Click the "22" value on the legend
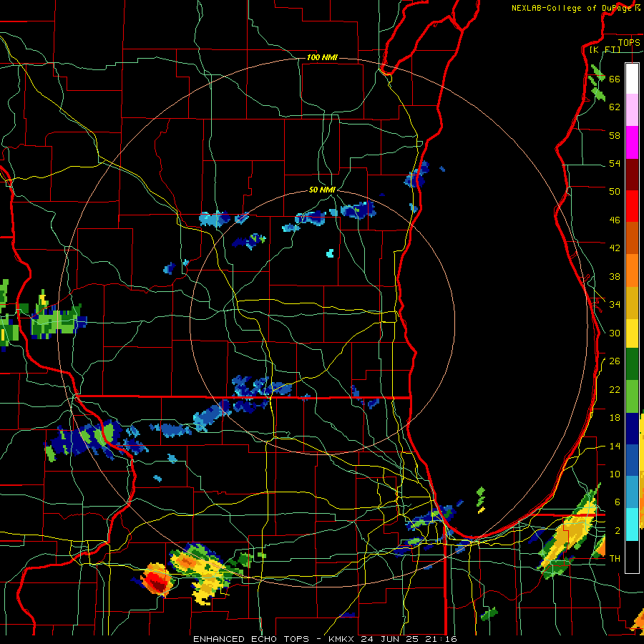This screenshot has height=644, width=644. pos(615,390)
